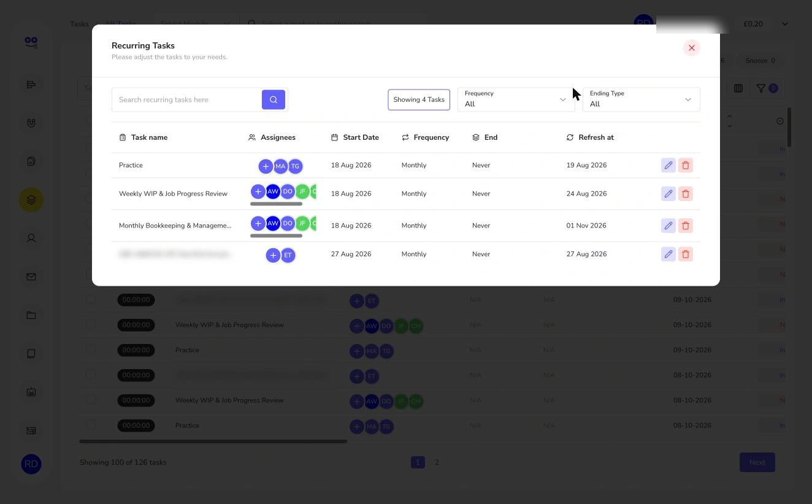Image resolution: width=812 pixels, height=504 pixels.
Task: Click the ET assignee avatar in the dialog
Action: pos(288,255)
